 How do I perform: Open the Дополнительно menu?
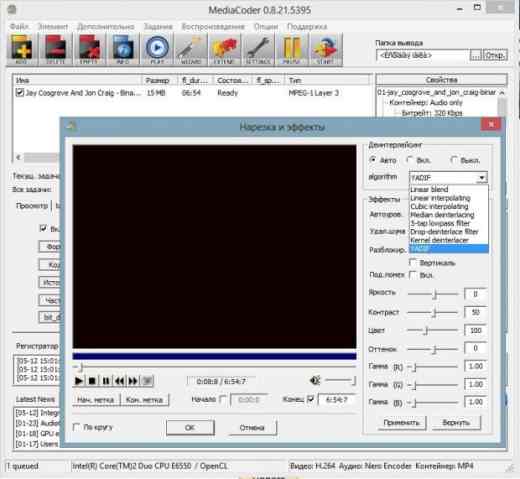click(x=106, y=26)
